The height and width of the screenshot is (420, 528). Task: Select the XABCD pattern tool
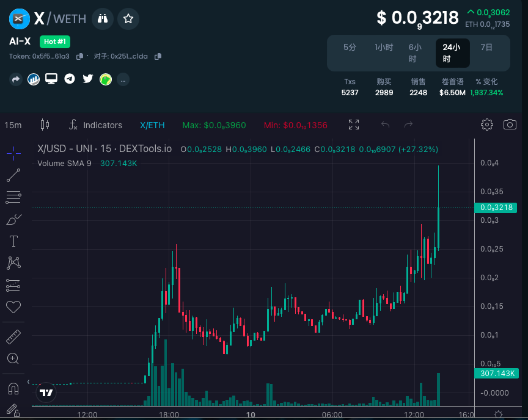coord(13,263)
